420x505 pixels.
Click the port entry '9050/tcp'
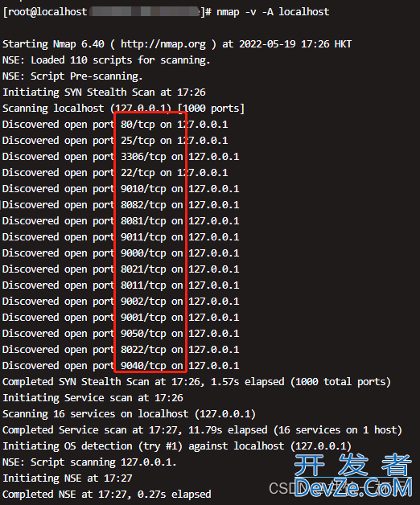tap(143, 334)
